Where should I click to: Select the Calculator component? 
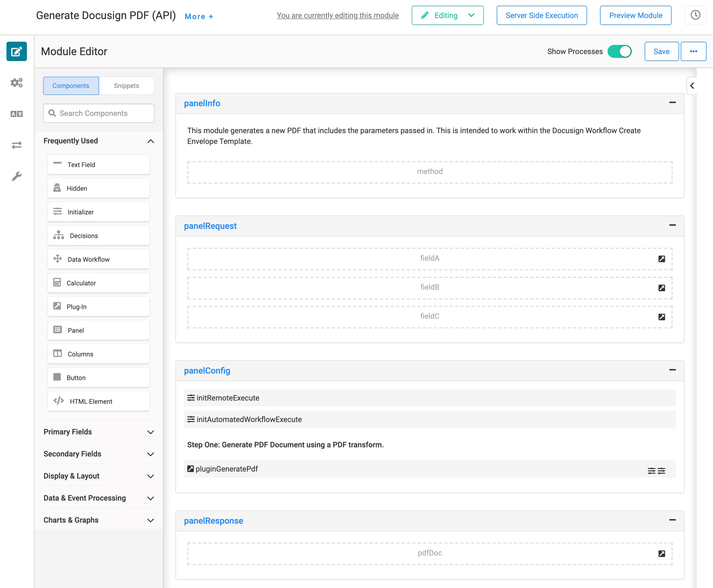point(98,283)
